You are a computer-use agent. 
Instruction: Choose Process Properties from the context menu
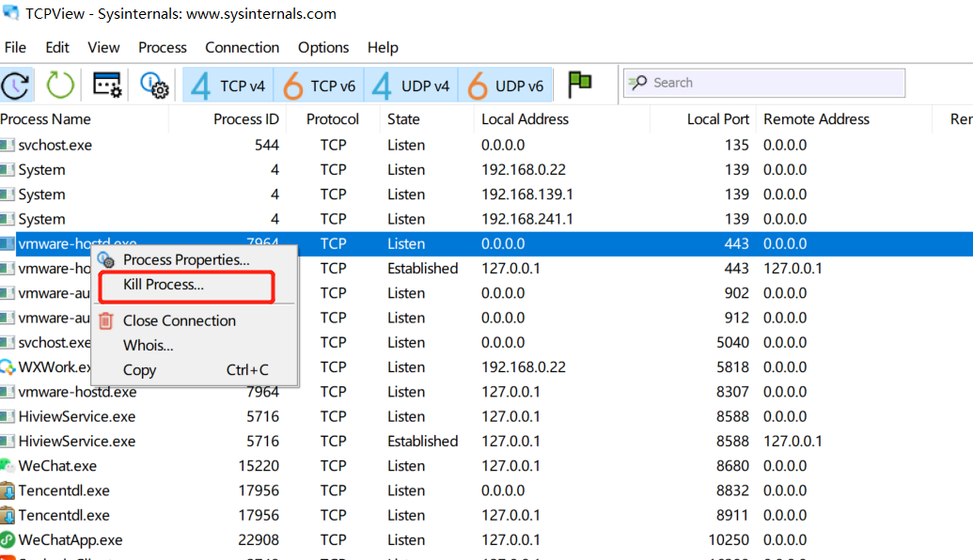tap(186, 260)
